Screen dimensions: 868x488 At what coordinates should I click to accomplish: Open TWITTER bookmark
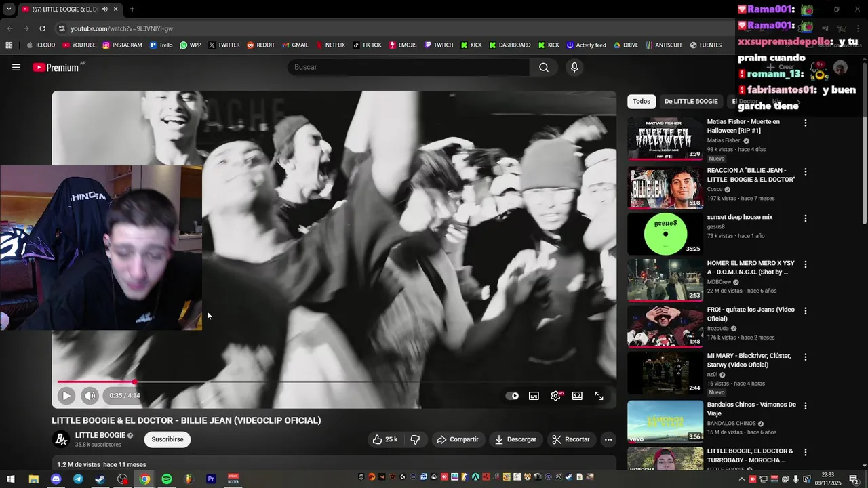pyautogui.click(x=224, y=45)
